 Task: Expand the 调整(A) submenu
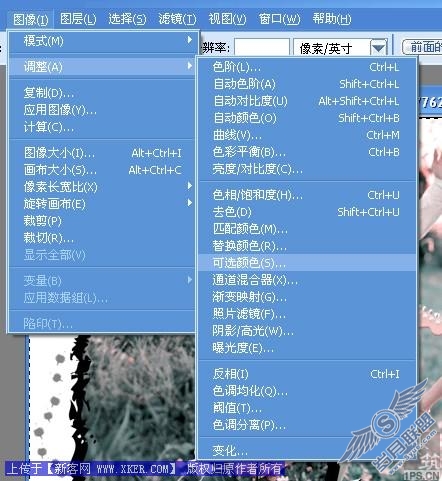102,67
